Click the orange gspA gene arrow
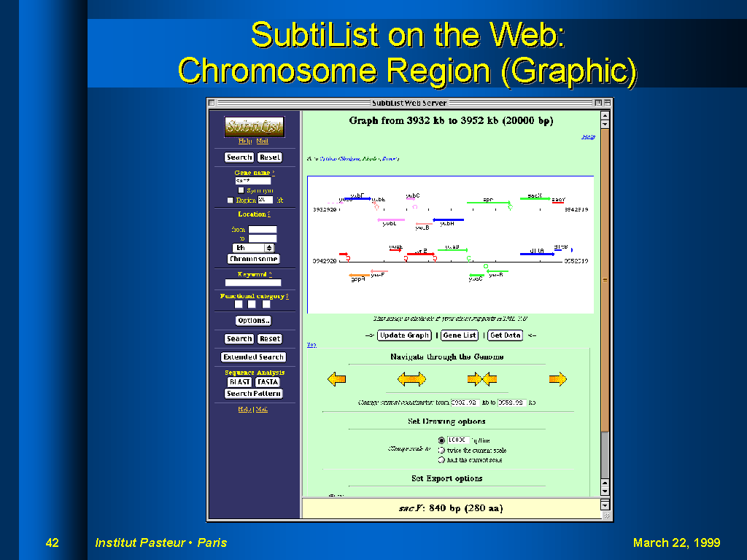 coord(359,275)
